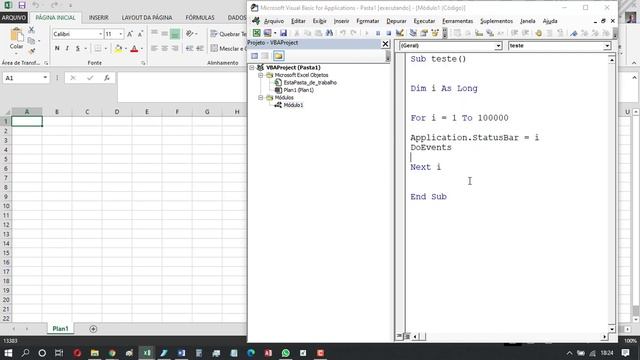Viewport: 640px width, 360px height.
Task: Open Object Browser icon in VBA toolbar
Action: click(x=435, y=33)
